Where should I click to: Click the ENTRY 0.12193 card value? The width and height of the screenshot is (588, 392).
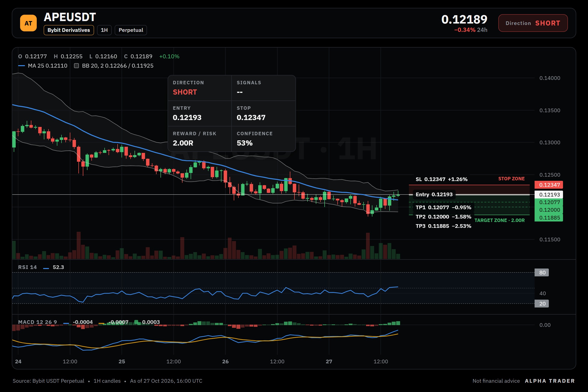click(187, 118)
